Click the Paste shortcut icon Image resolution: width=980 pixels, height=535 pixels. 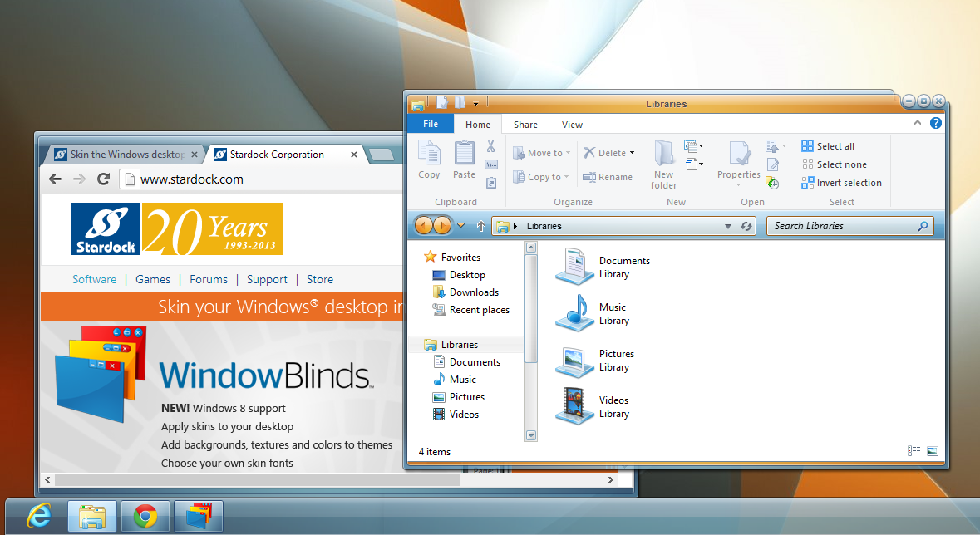[x=491, y=183]
